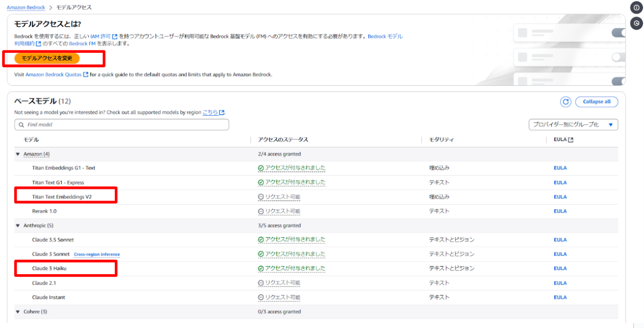The width and height of the screenshot is (644, 328).
Task: Click the モデル column header
Action: click(x=31, y=140)
